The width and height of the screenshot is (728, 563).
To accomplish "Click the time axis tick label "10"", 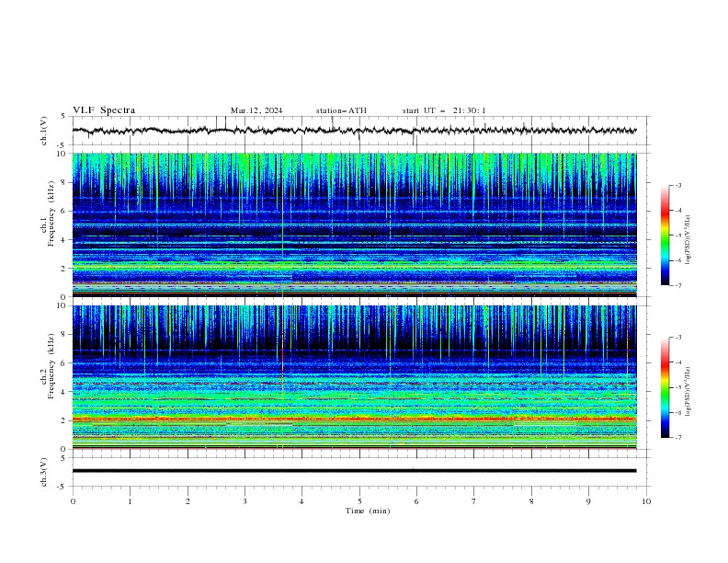I will tap(646, 501).
